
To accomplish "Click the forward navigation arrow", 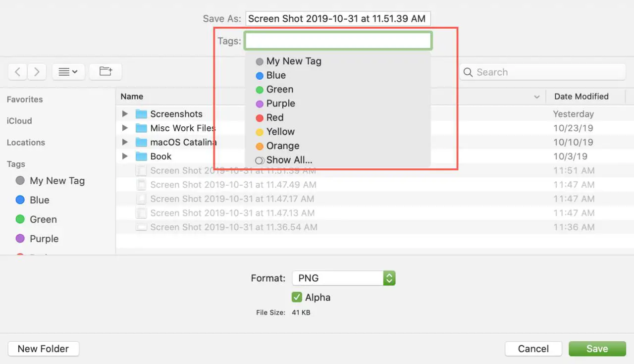I will [x=37, y=72].
